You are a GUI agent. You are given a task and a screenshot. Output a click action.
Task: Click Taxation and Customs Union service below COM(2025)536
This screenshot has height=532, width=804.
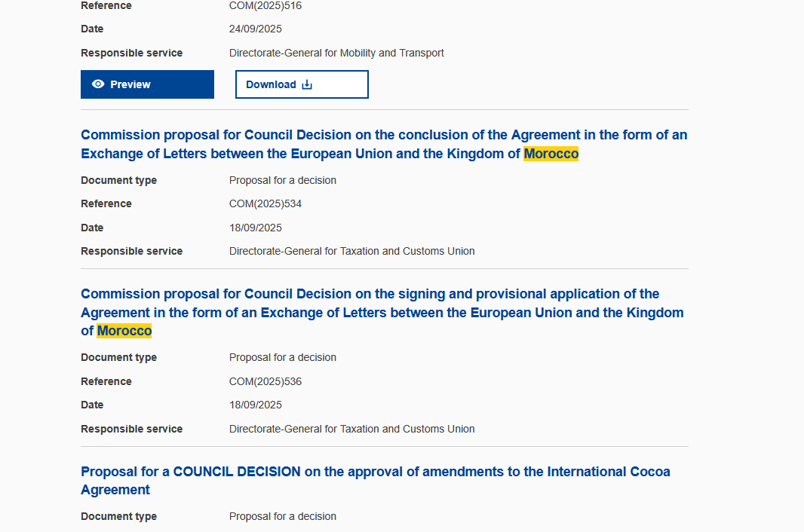click(351, 430)
